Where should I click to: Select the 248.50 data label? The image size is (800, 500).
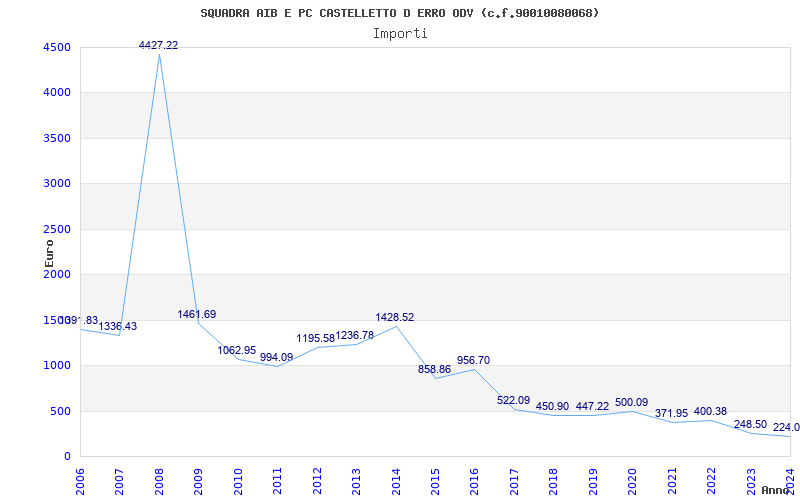coord(751,424)
